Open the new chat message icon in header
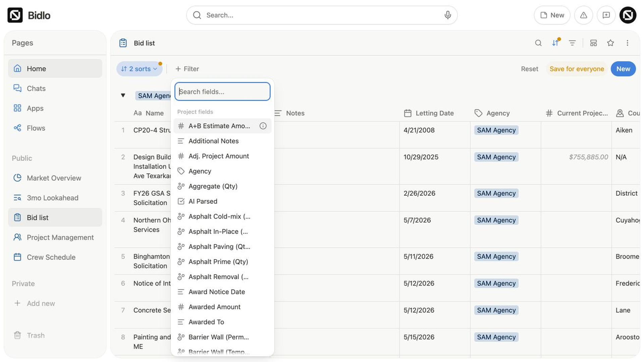Image resolution: width=644 pixels, height=362 pixels. coord(606,15)
